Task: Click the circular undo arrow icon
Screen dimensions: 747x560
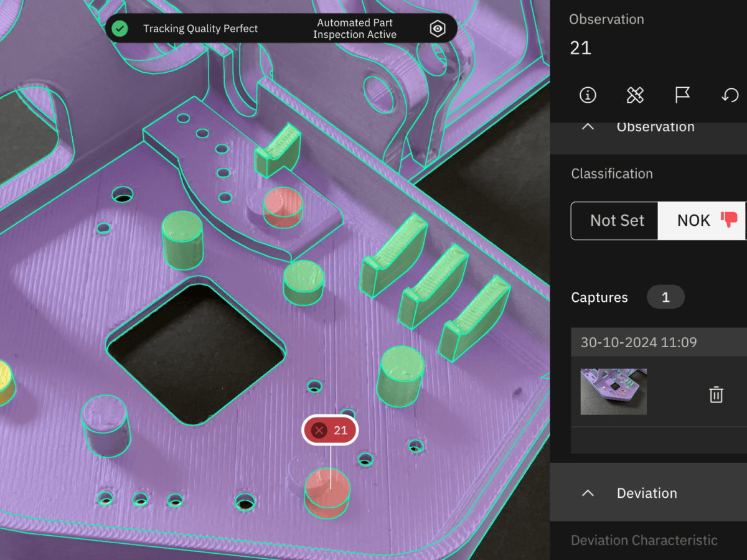Action: 730,95
